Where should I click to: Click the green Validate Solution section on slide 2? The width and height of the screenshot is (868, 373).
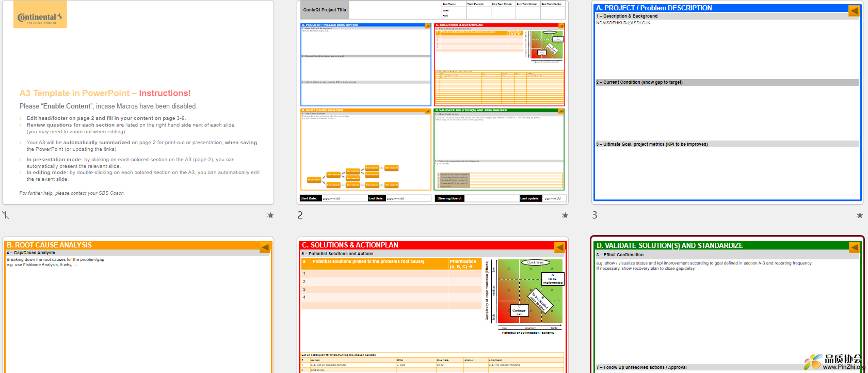coord(500,149)
